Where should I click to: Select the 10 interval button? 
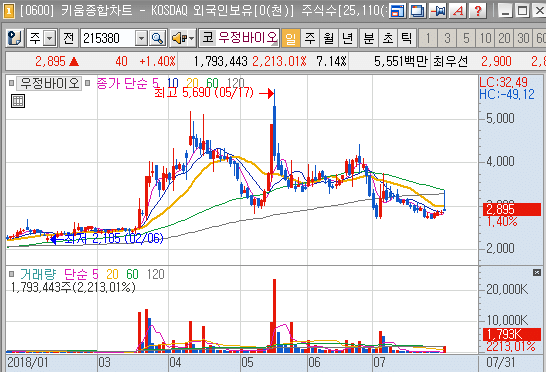pyautogui.click(x=485, y=38)
